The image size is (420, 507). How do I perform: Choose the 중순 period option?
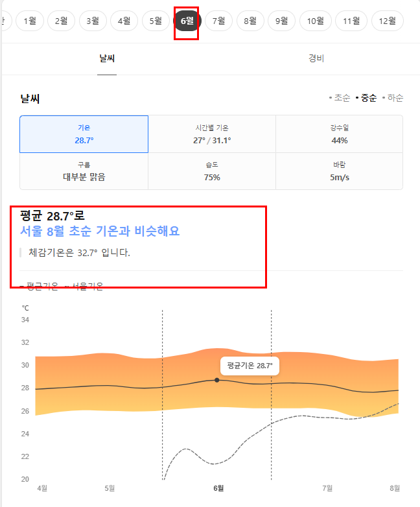[x=366, y=98]
